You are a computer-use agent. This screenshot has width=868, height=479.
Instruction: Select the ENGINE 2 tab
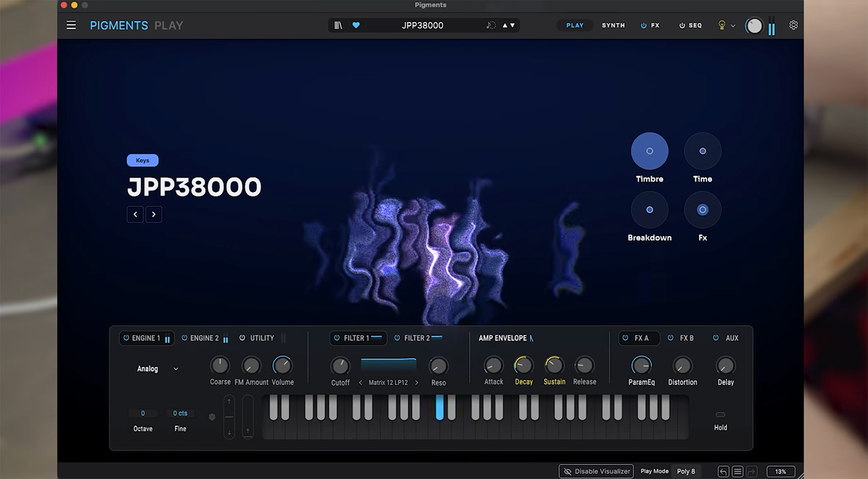point(205,338)
